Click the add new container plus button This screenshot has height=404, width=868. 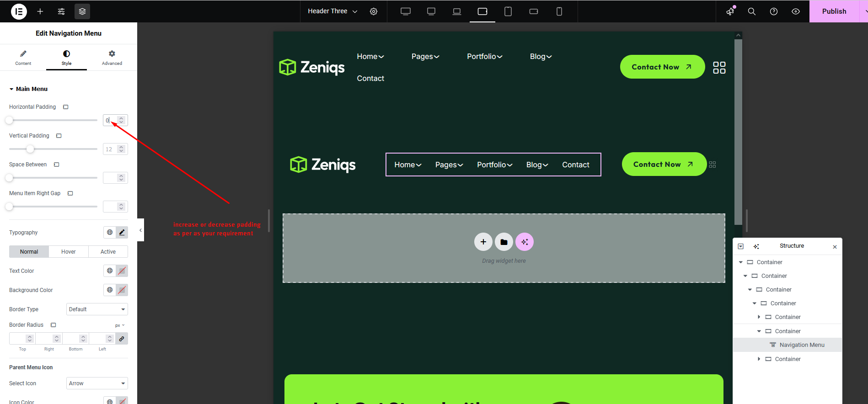(483, 242)
